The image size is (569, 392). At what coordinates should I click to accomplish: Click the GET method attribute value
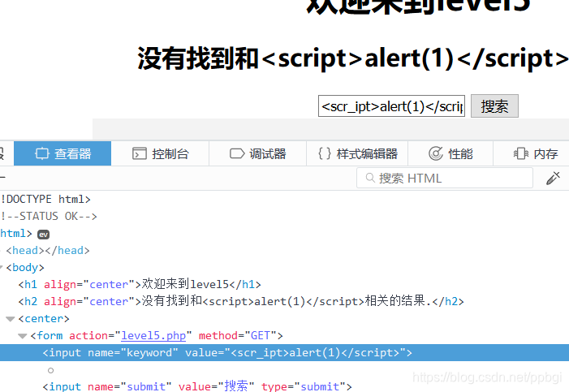point(261,335)
